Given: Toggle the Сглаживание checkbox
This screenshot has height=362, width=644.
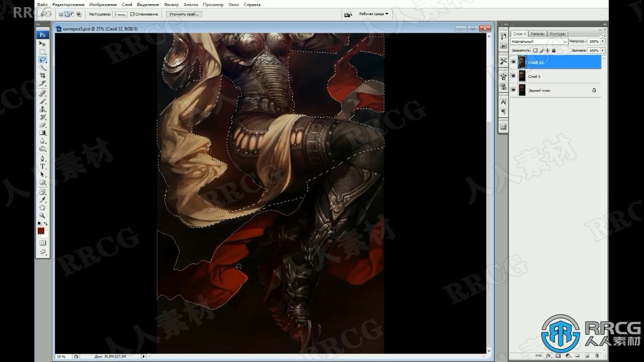Looking at the screenshot, I should coord(132,14).
